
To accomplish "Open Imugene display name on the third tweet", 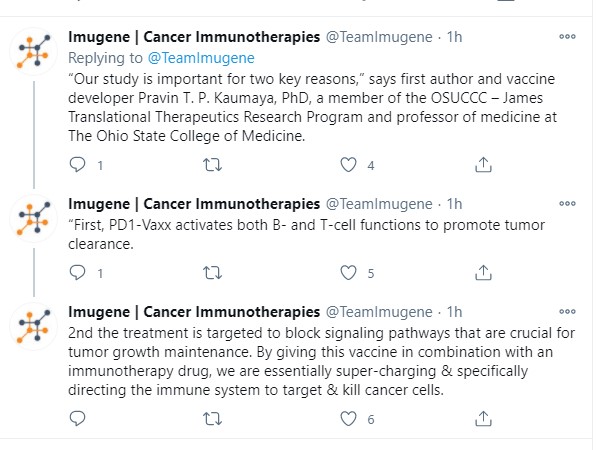I will (194, 312).
